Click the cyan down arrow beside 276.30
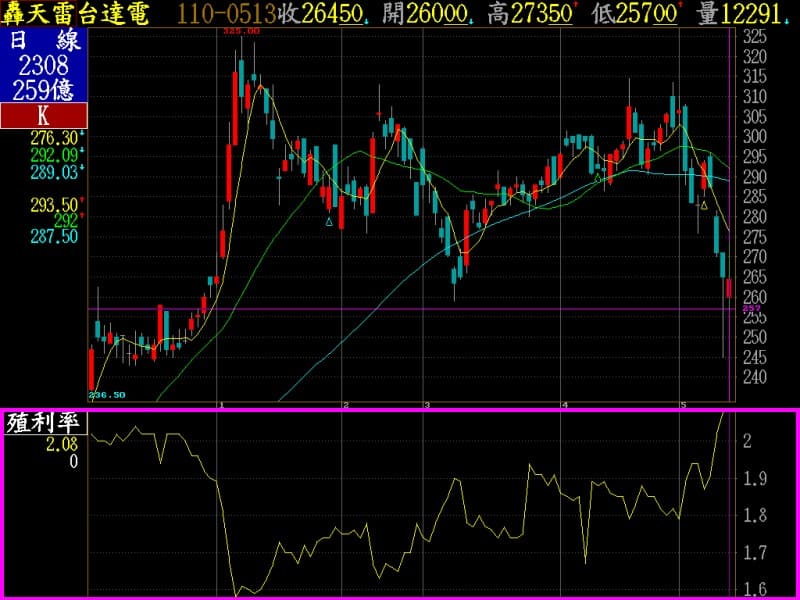The image size is (800, 600). (x=84, y=135)
